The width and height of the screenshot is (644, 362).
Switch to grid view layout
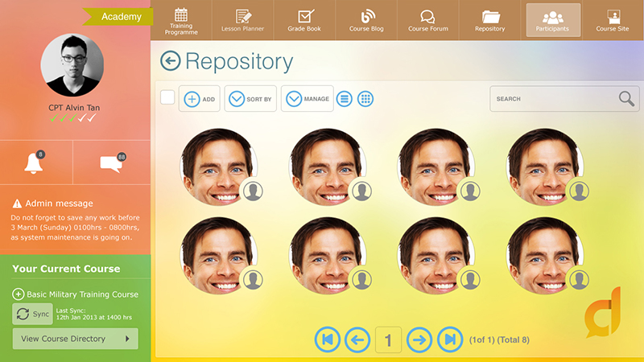point(365,99)
